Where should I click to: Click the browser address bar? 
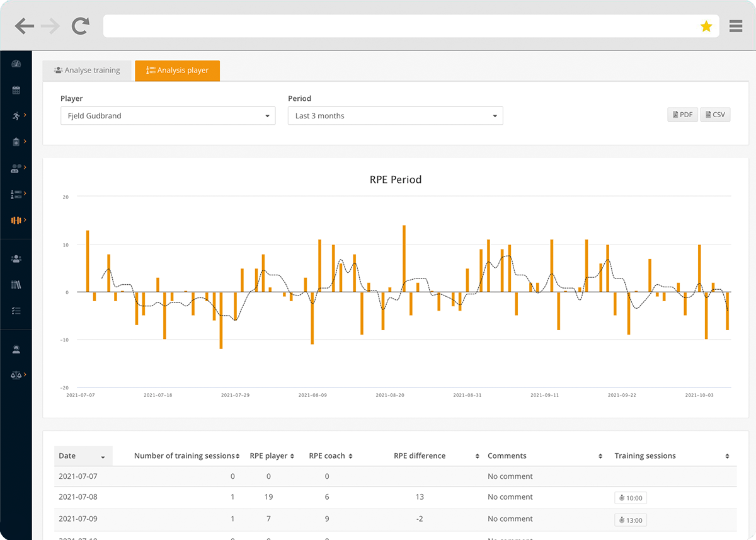click(411, 26)
